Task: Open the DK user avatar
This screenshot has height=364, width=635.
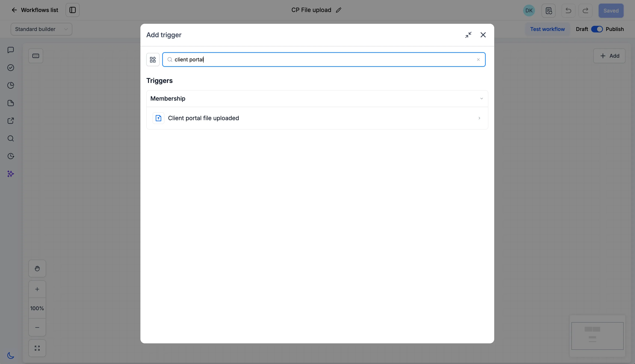Action: coord(529,11)
